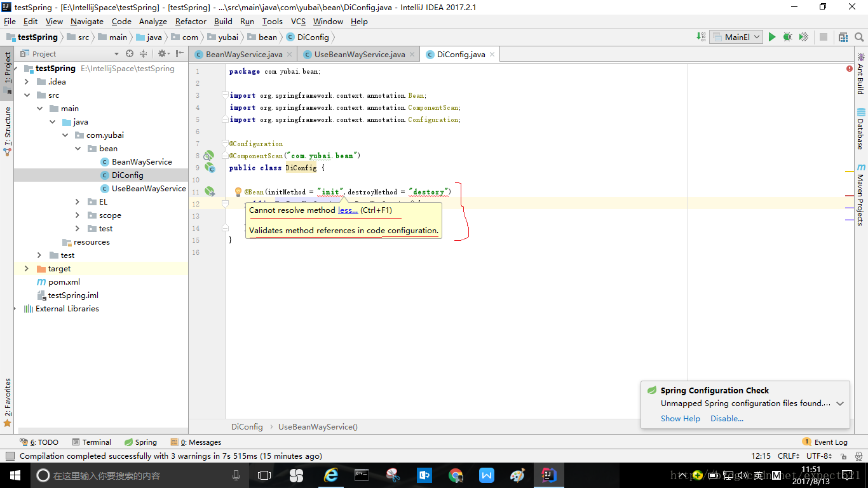Click the gray Stop button
868x488 pixels.
[824, 37]
